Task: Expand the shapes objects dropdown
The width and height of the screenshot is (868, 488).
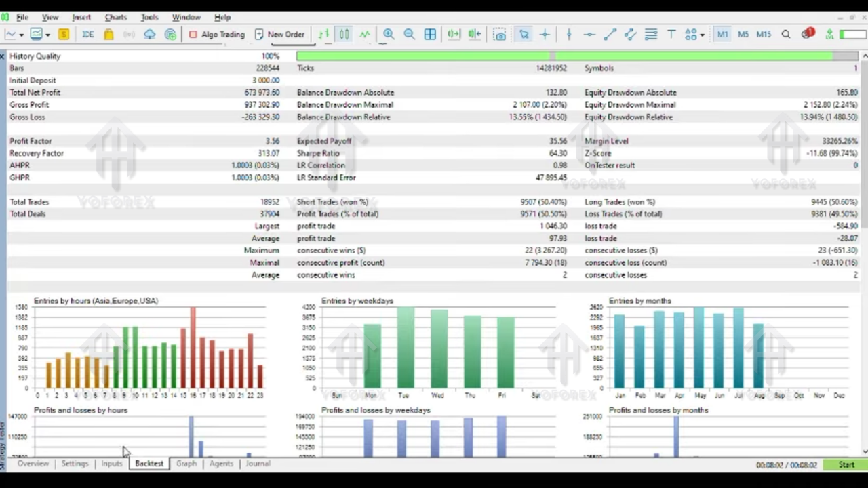Action: coord(702,35)
